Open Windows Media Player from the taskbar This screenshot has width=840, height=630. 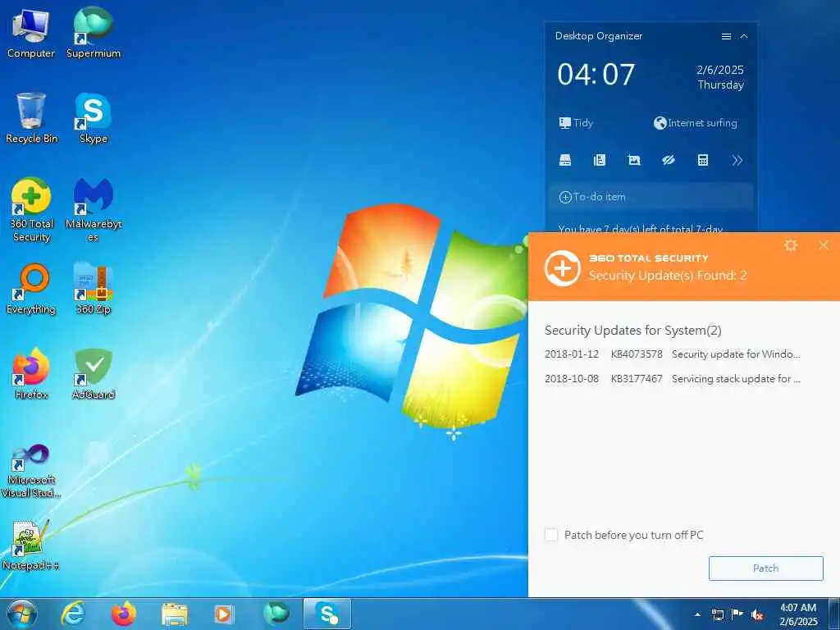224,614
